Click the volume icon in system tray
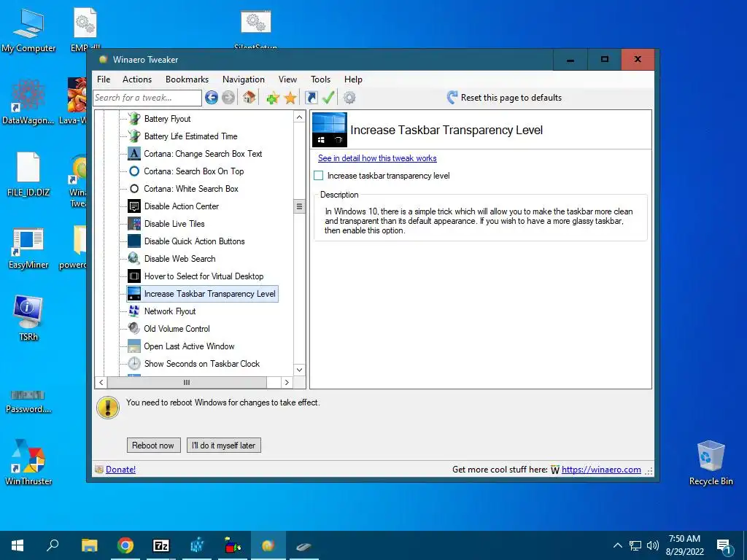The height and width of the screenshot is (560, 747). (x=653, y=545)
